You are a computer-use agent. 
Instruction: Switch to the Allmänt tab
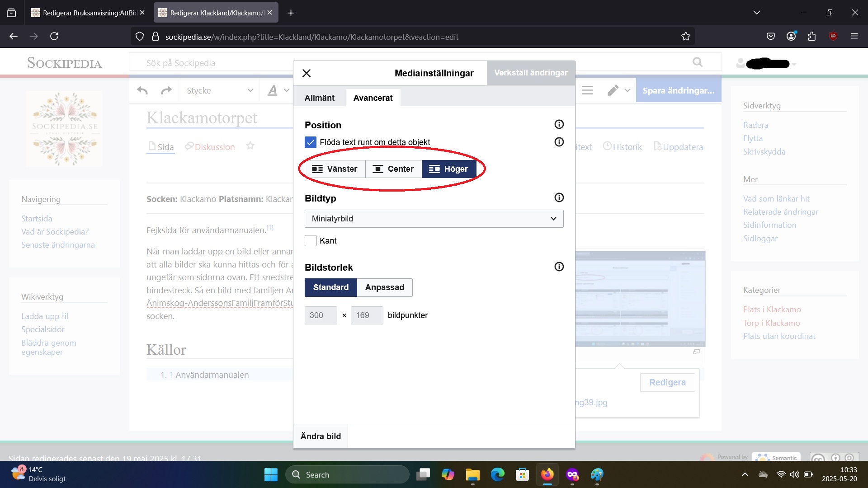tap(320, 98)
